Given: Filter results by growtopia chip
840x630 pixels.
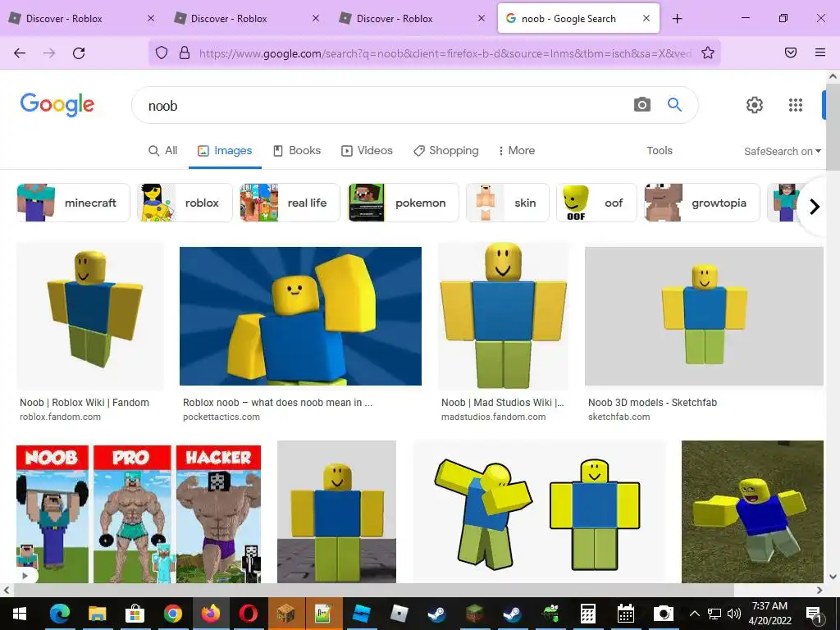Looking at the screenshot, I should (702, 203).
